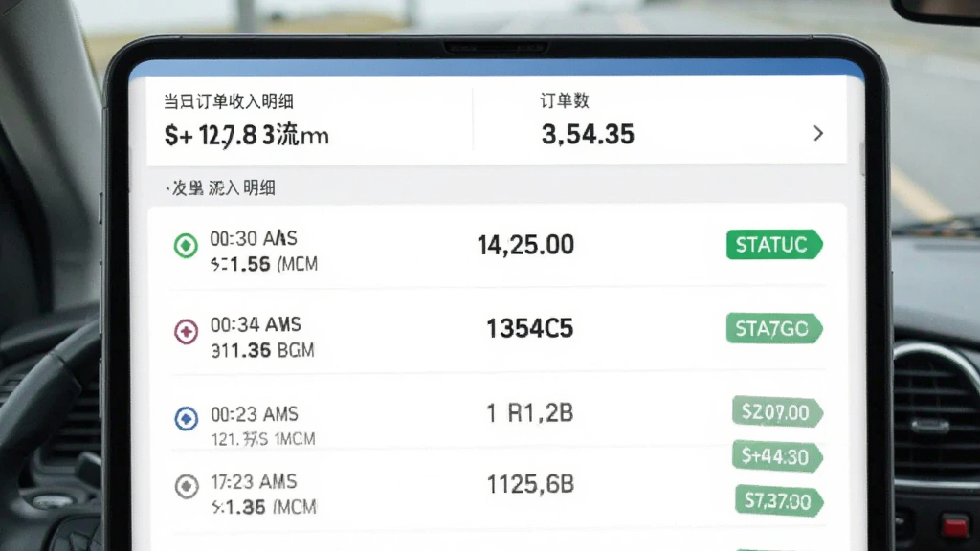Tap the green STATUC status tag
The image size is (980, 551).
tap(773, 244)
